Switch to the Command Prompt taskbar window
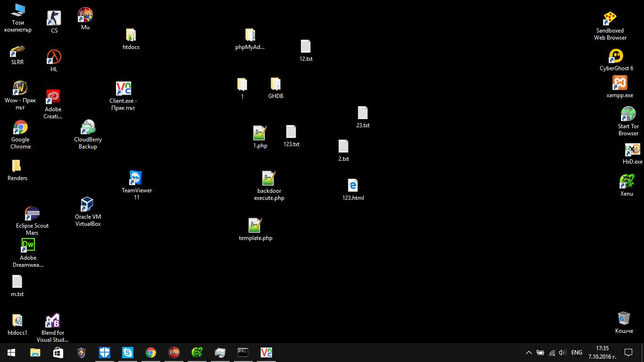 tap(243, 353)
